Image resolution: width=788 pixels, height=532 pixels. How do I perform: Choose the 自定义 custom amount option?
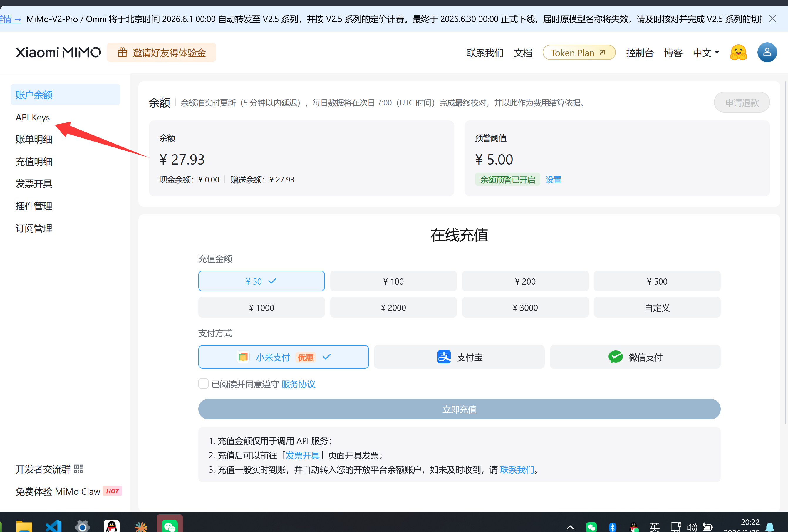[x=657, y=308]
